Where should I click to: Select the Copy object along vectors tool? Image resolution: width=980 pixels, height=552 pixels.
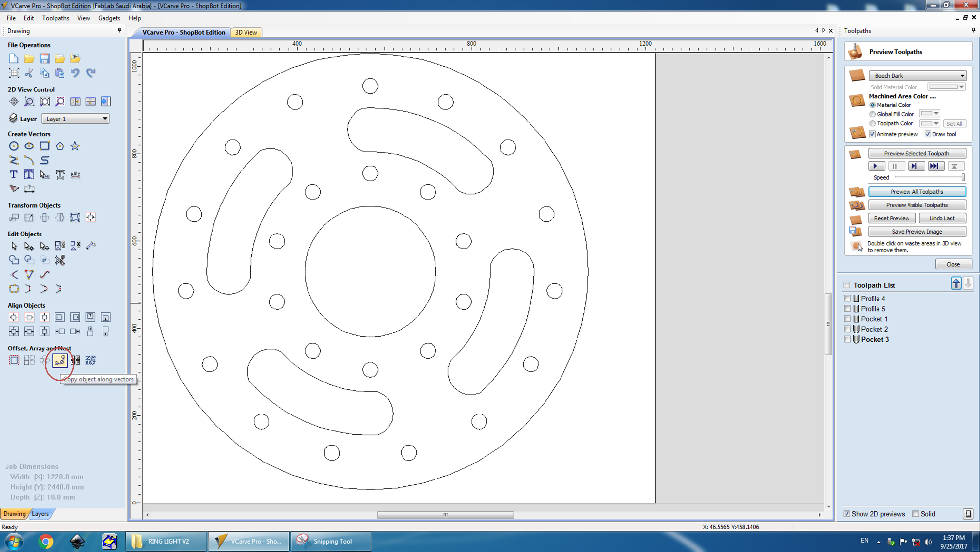59,361
